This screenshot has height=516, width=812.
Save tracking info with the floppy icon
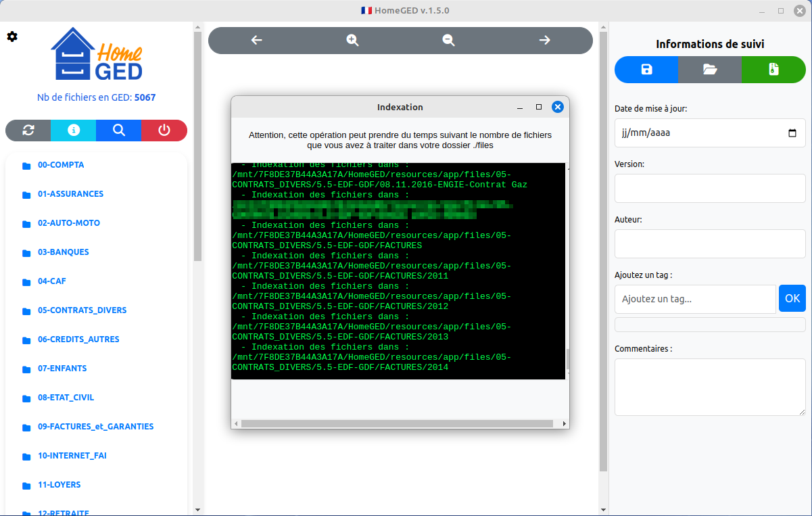click(646, 70)
